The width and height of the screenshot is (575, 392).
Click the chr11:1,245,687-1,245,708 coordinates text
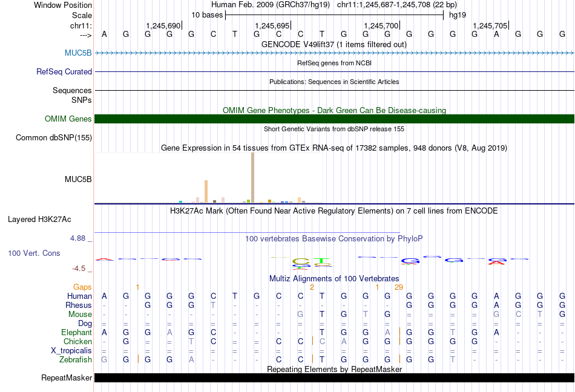397,5
